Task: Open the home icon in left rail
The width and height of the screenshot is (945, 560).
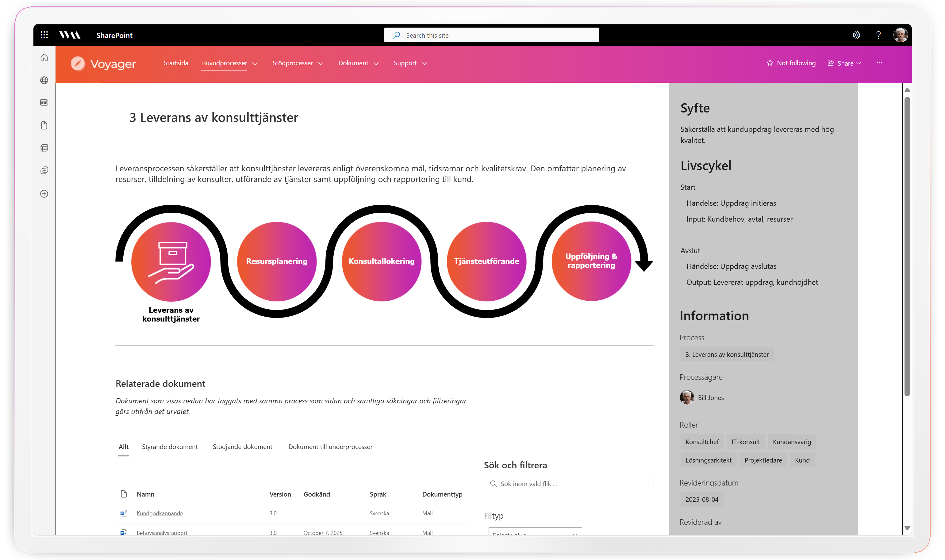Action: point(44,57)
